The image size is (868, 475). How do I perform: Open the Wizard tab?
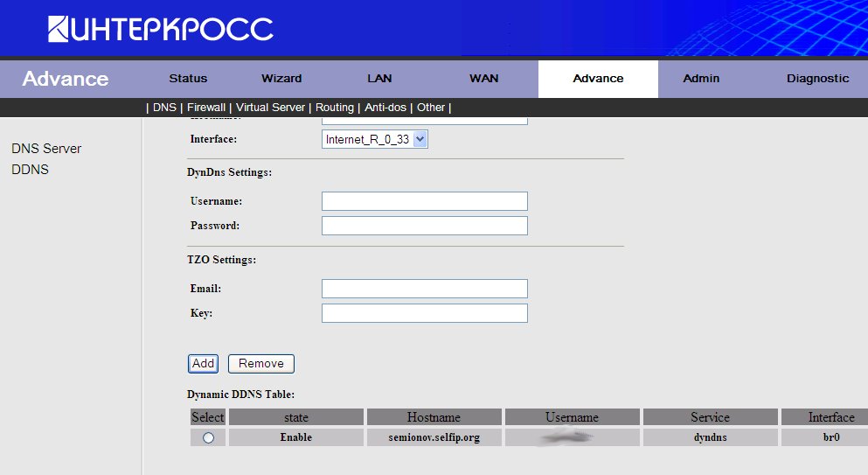click(x=281, y=79)
